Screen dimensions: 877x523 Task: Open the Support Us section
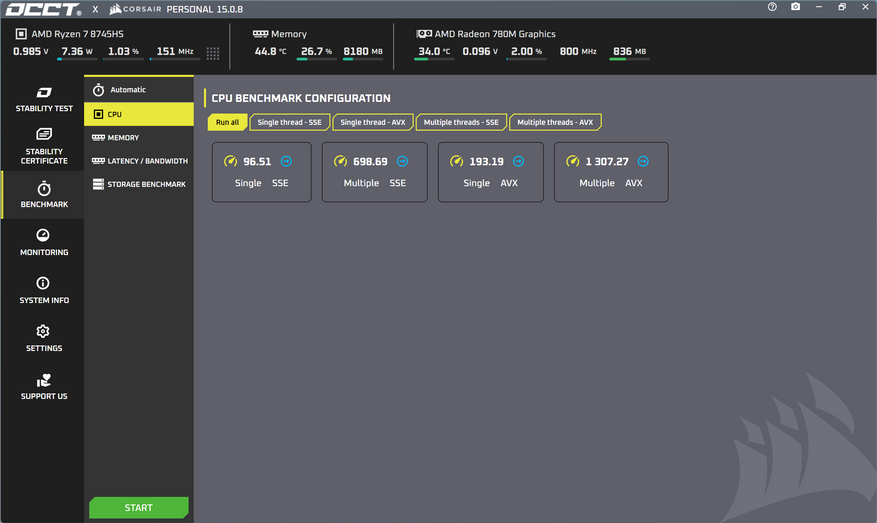tap(44, 387)
